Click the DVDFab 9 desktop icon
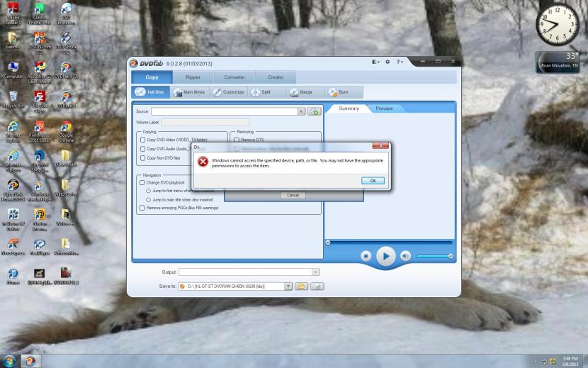The image size is (588, 368). click(x=66, y=99)
